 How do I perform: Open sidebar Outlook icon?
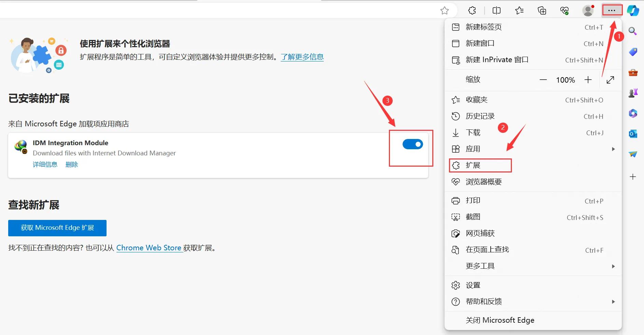pos(633,134)
